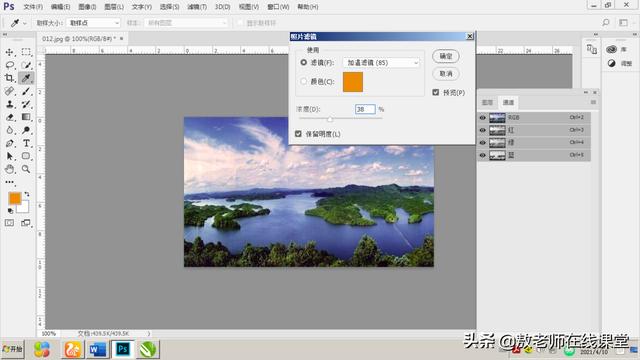Toggle the show sampling ring checkbox
This screenshot has height=360, width=640.
(x=240, y=23)
